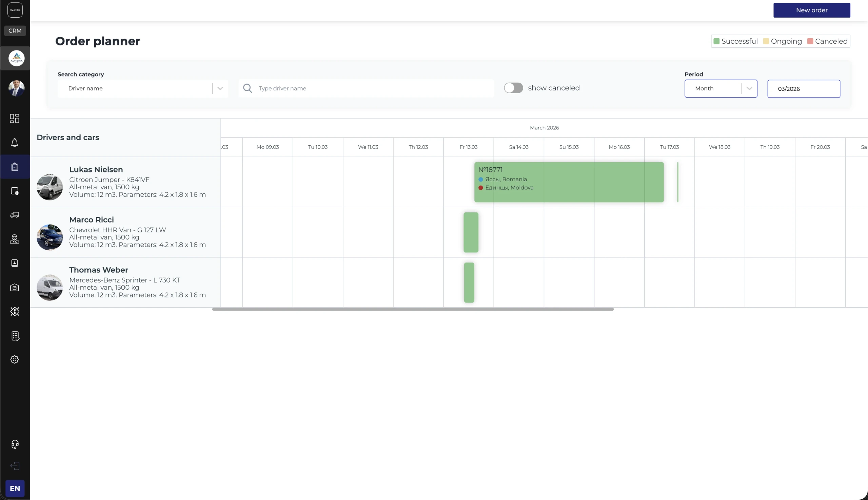Click the March 2026 month label
This screenshot has height=500, width=868.
544,128
